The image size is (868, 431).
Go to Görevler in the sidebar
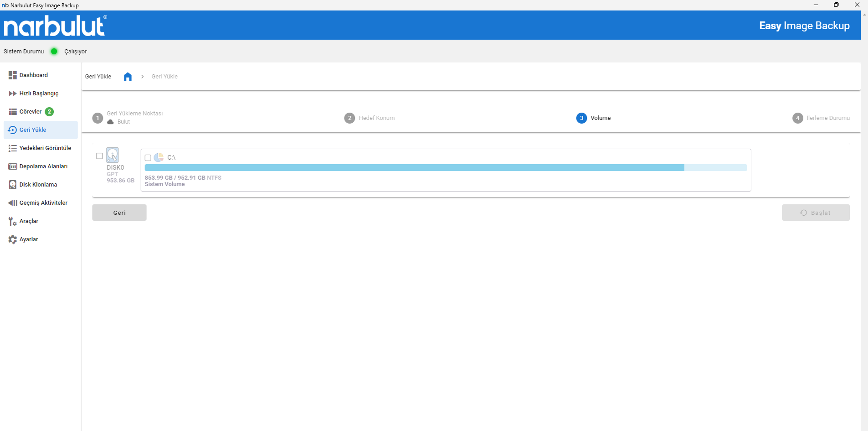tap(31, 112)
